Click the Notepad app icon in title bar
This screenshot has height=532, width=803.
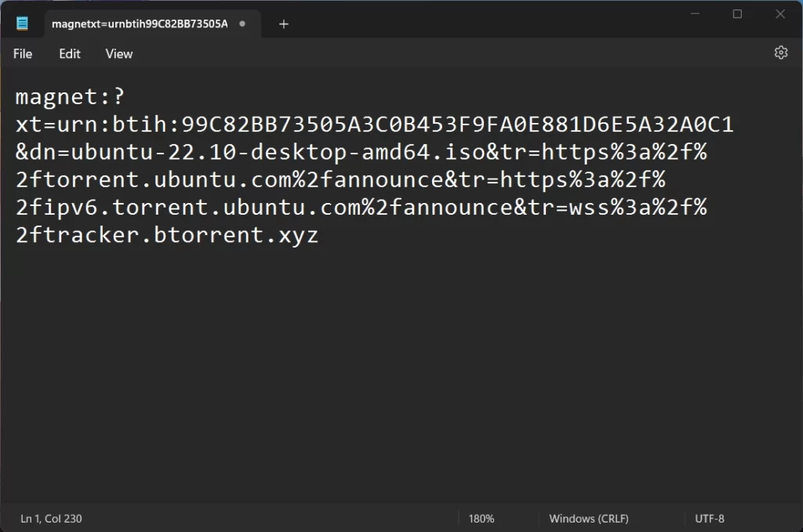22,24
